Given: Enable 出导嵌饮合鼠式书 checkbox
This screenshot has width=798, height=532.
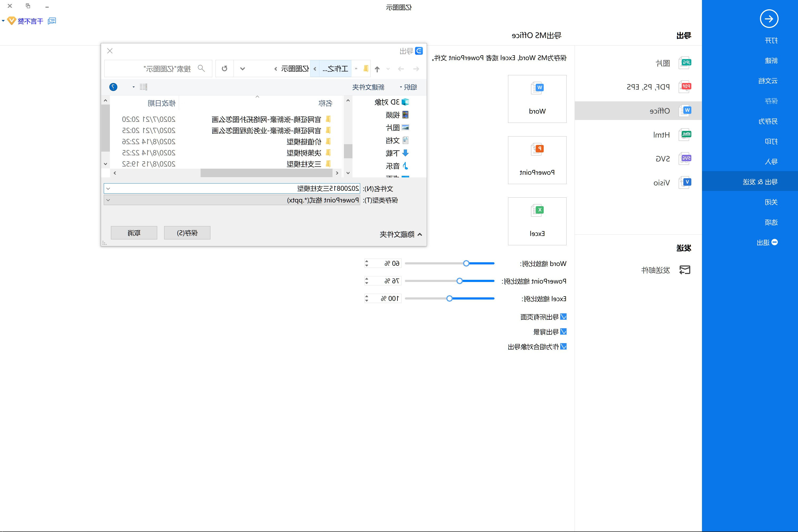Looking at the screenshot, I should click(x=564, y=344).
